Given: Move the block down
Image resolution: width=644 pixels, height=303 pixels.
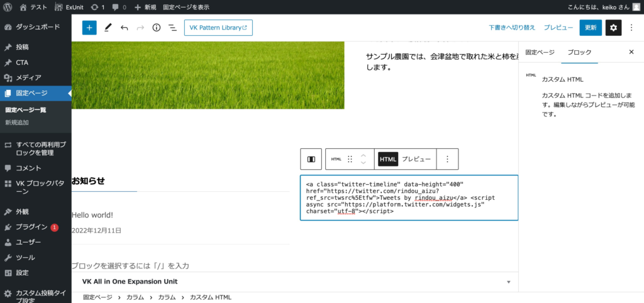Looking at the screenshot, I should coord(363,163).
